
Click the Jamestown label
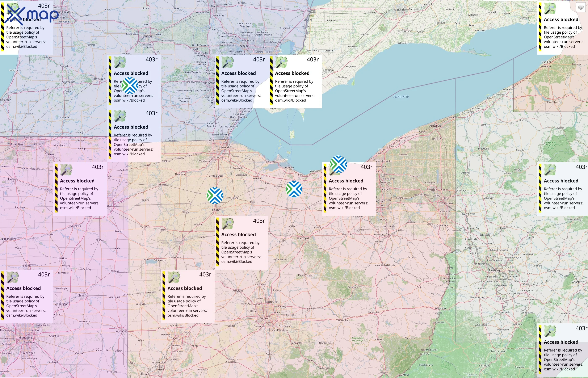click(553, 102)
